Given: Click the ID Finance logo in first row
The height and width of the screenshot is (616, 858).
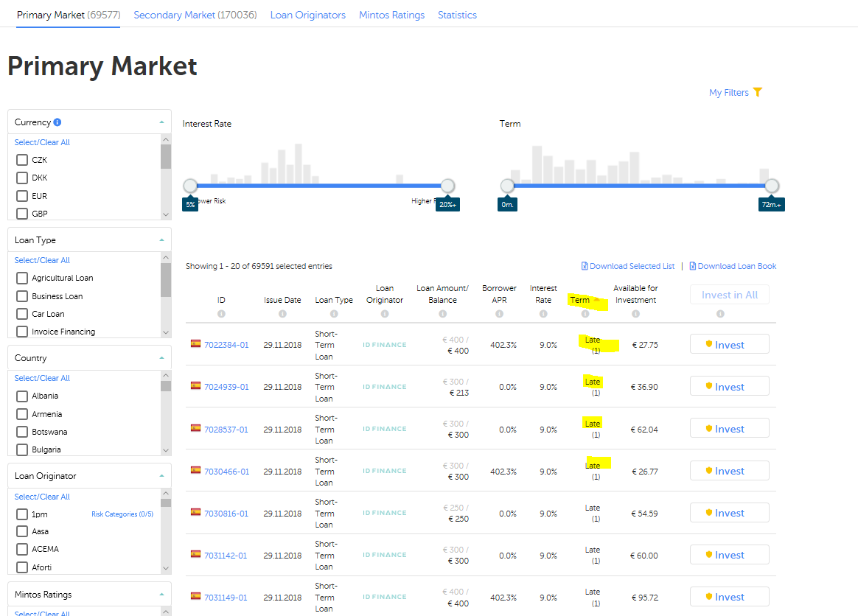Looking at the screenshot, I should pos(385,345).
